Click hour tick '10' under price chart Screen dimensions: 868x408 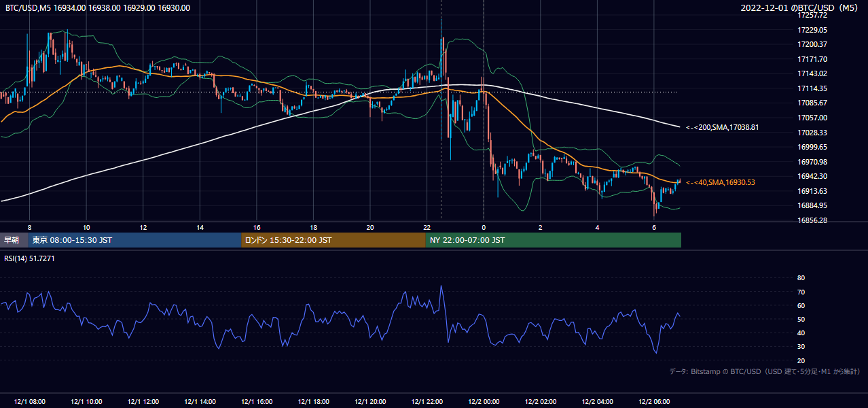pos(86,227)
